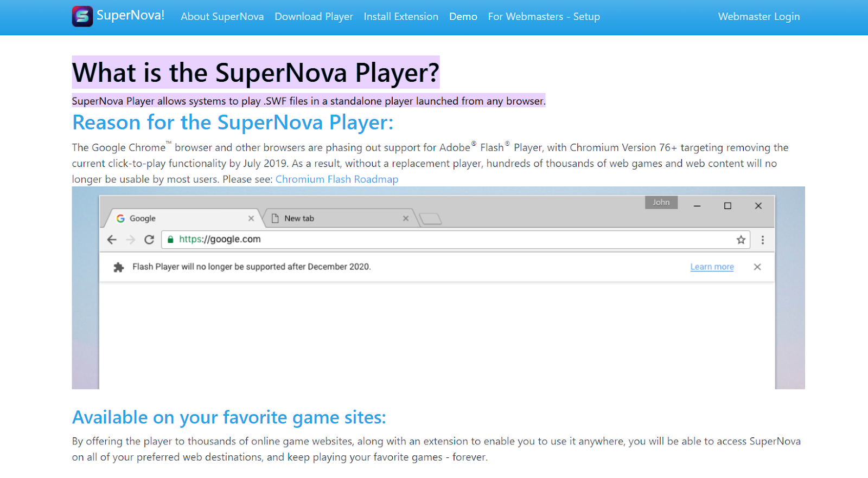This screenshot has width=868, height=478.
Task: Click sentence about playing .SWF files
Action: click(309, 101)
